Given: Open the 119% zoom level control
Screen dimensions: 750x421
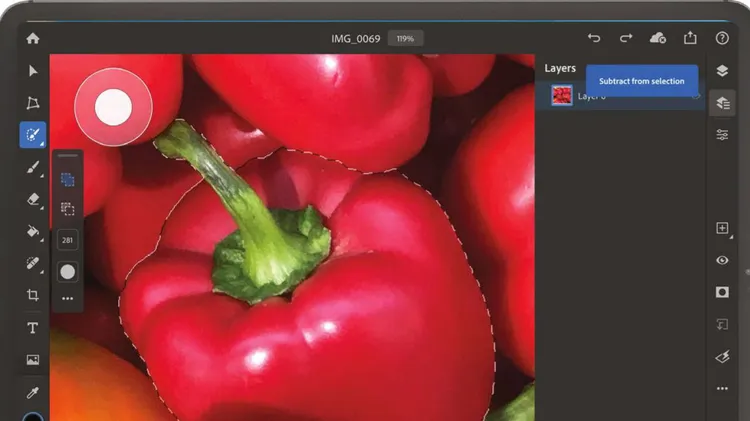Looking at the screenshot, I should pyautogui.click(x=405, y=39).
